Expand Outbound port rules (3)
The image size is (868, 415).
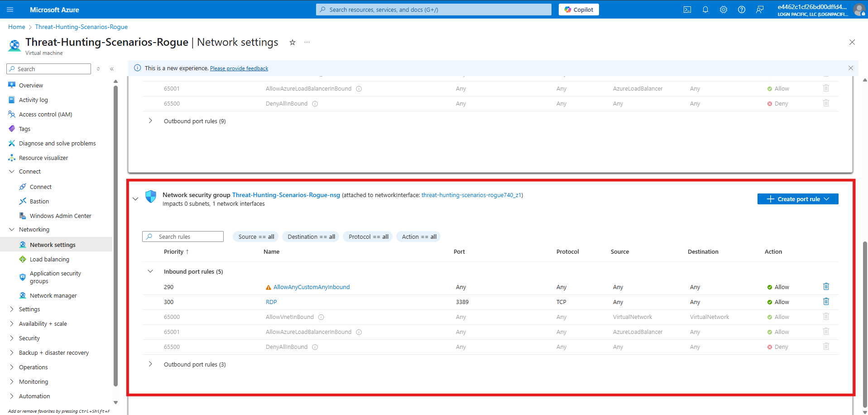pos(150,364)
